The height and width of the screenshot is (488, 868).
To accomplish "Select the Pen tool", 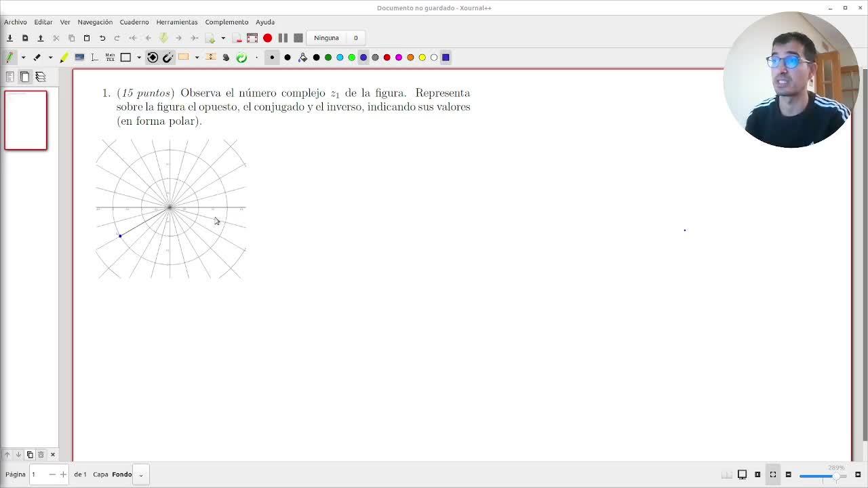I will (10, 58).
